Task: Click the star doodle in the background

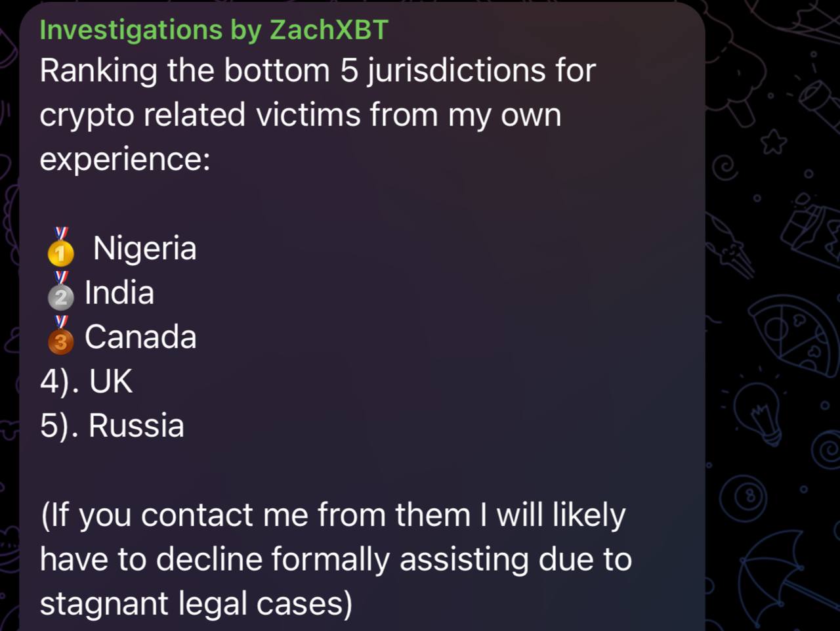Action: click(x=774, y=141)
